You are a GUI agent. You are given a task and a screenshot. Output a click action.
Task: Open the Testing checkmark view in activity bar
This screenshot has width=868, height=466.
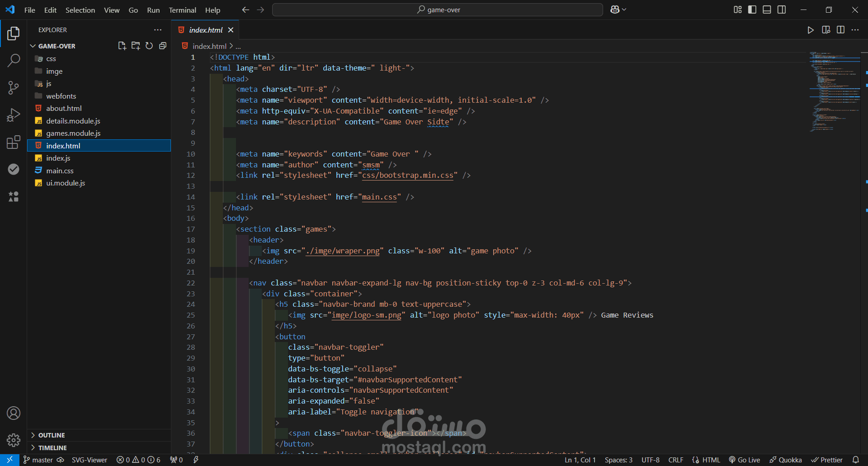[14, 169]
